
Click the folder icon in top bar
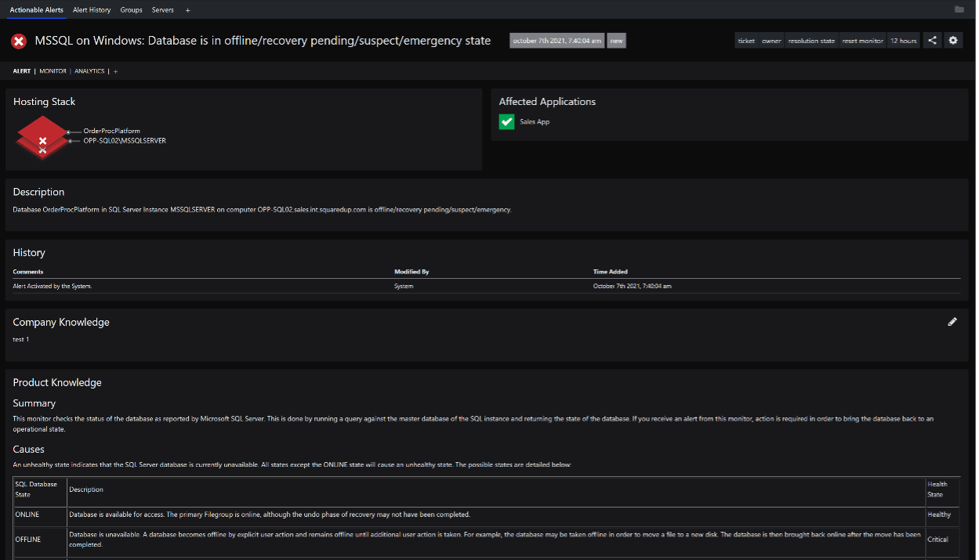pyautogui.click(x=959, y=9)
